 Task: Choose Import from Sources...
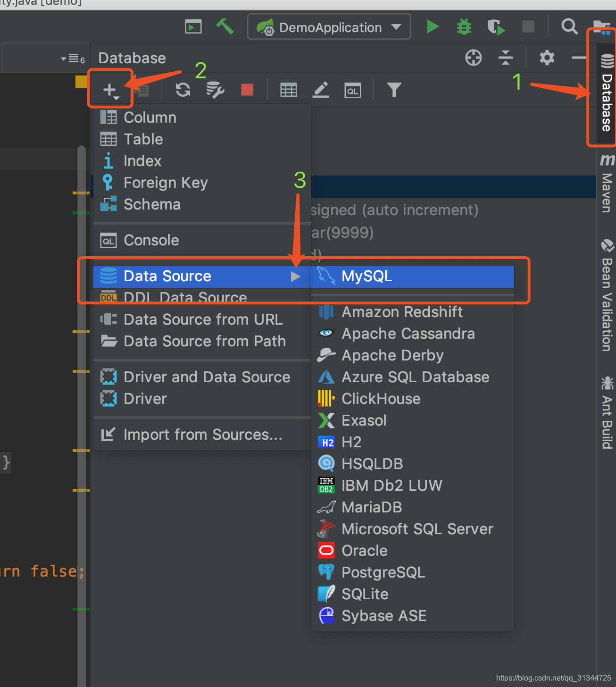pyautogui.click(x=202, y=435)
